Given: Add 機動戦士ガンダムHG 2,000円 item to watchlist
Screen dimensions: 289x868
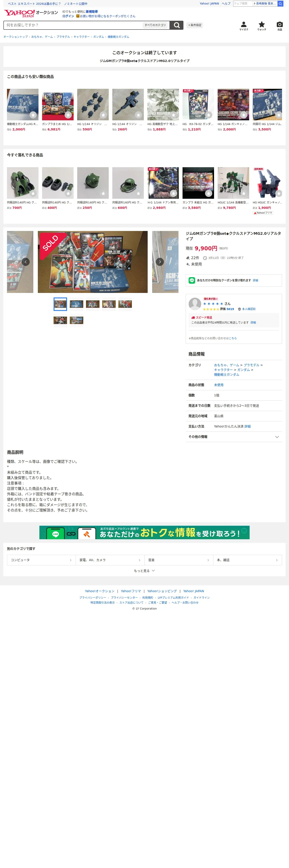Looking at the screenshot, I should pos(33,115).
